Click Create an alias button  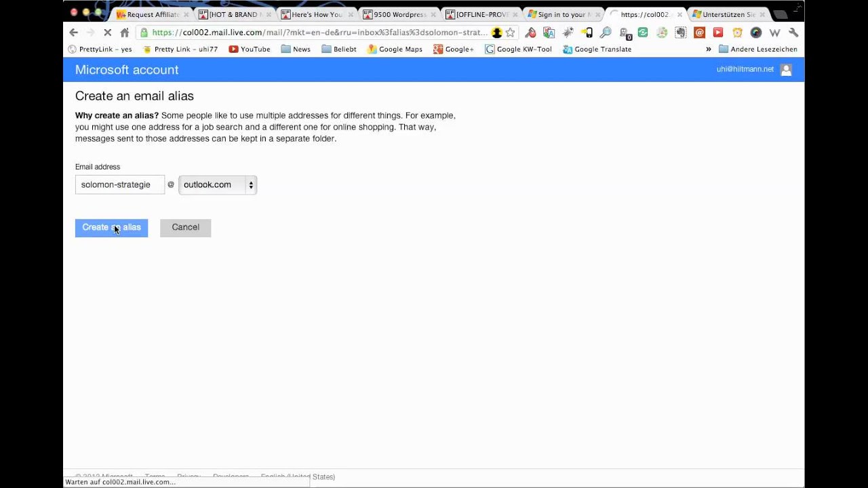tap(111, 228)
